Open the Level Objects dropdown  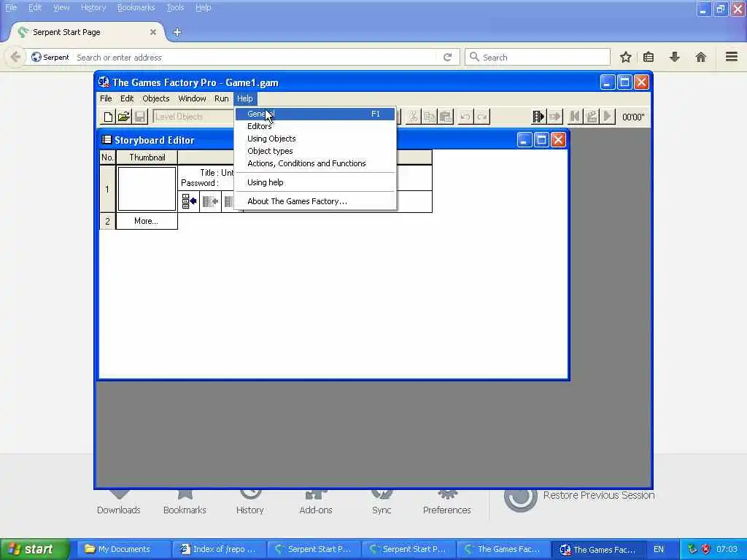tap(194, 117)
